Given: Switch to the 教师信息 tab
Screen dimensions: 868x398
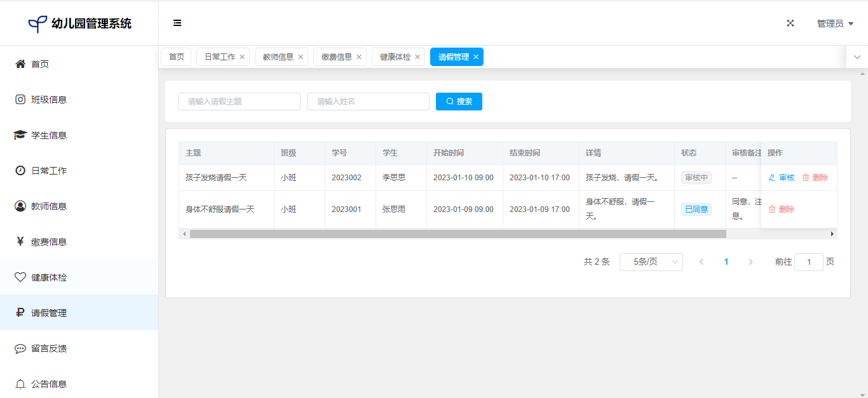Looking at the screenshot, I should (x=278, y=57).
